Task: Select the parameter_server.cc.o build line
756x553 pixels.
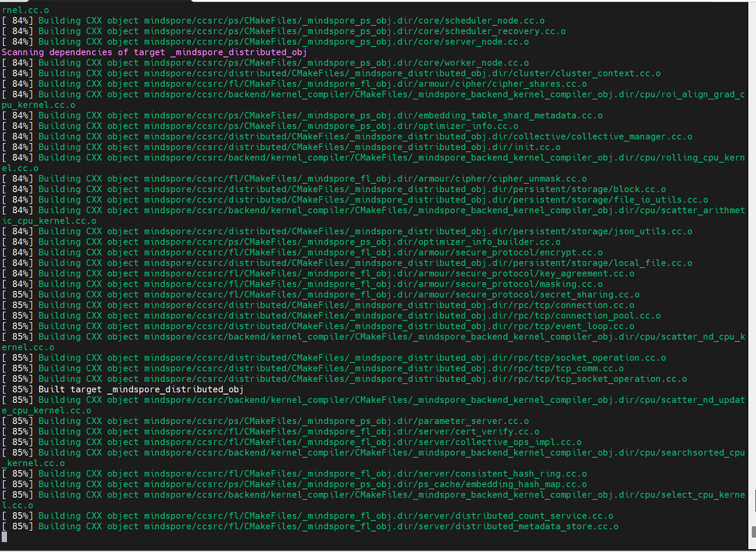Action: point(265,422)
